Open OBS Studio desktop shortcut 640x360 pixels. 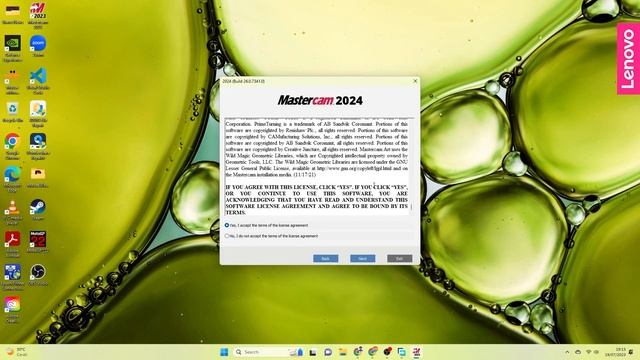point(38,274)
